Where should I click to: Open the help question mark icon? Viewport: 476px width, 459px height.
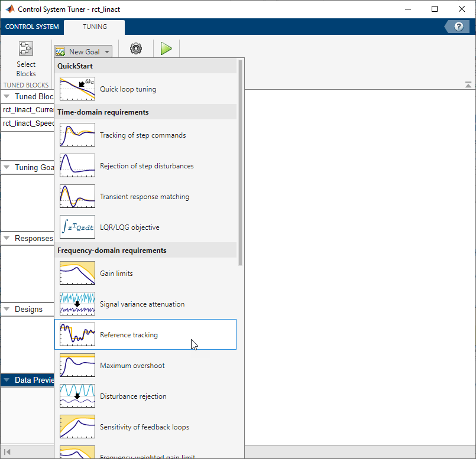pyautogui.click(x=458, y=27)
